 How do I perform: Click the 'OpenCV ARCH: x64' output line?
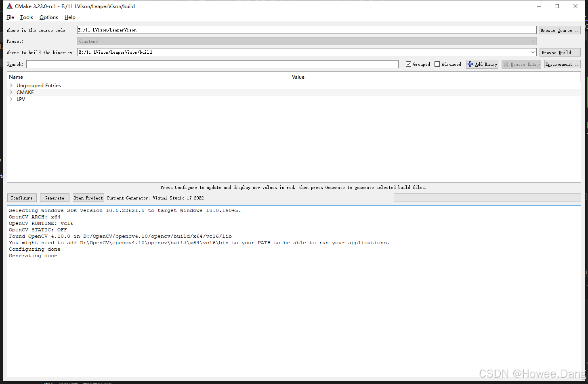(35, 217)
